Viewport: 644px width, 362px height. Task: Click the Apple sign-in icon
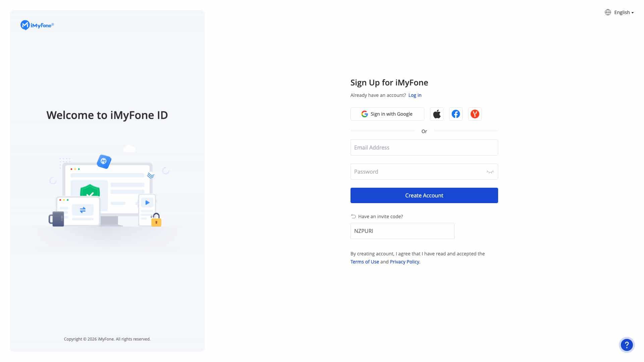tap(437, 114)
